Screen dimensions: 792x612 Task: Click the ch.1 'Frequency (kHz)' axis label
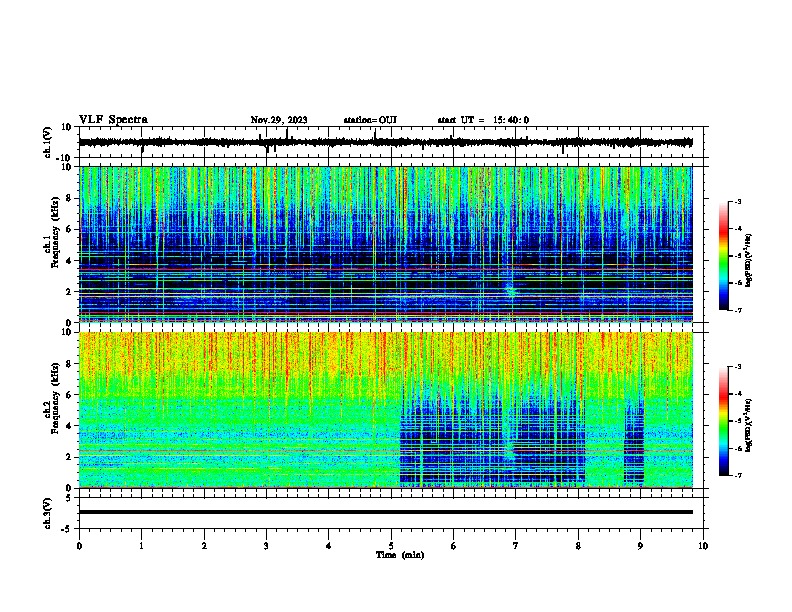(55, 232)
